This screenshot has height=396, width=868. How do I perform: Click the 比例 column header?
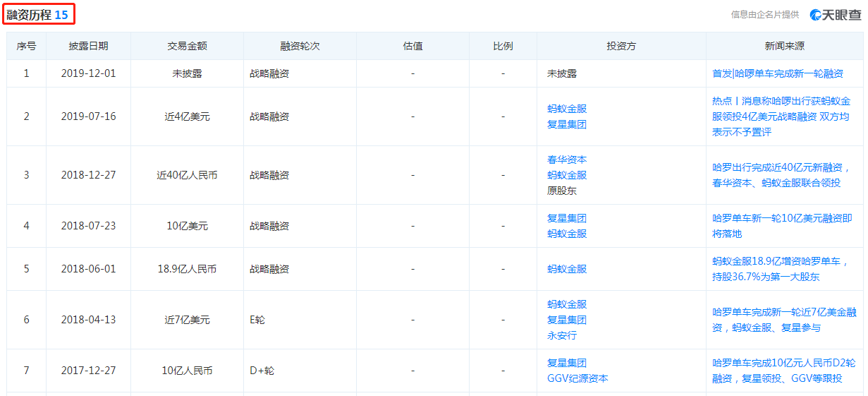click(503, 46)
